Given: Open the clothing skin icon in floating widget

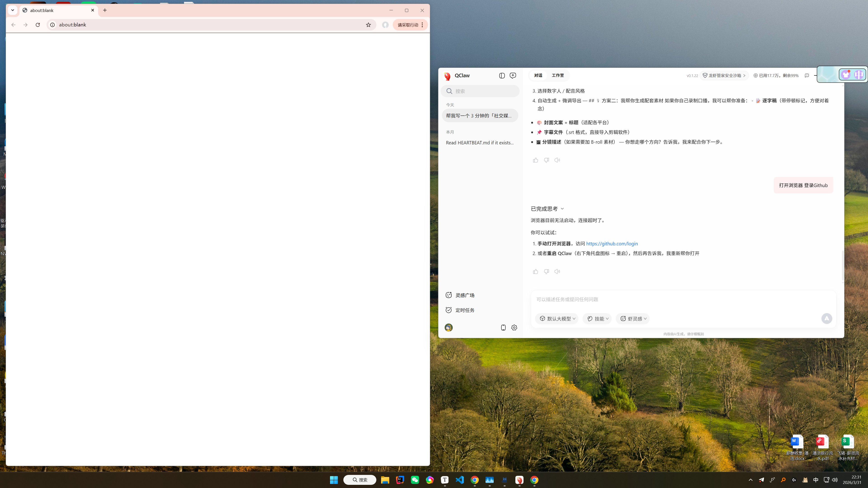Looking at the screenshot, I should (846, 74).
